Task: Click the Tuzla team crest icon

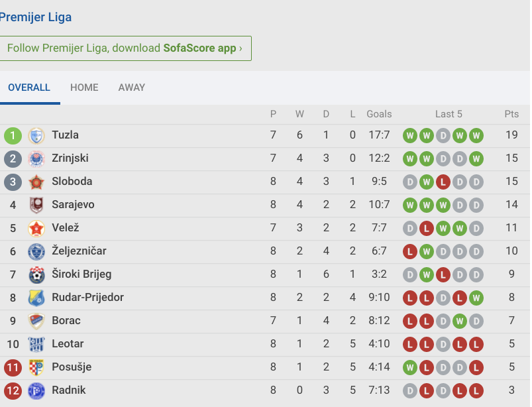Action: 36,135
